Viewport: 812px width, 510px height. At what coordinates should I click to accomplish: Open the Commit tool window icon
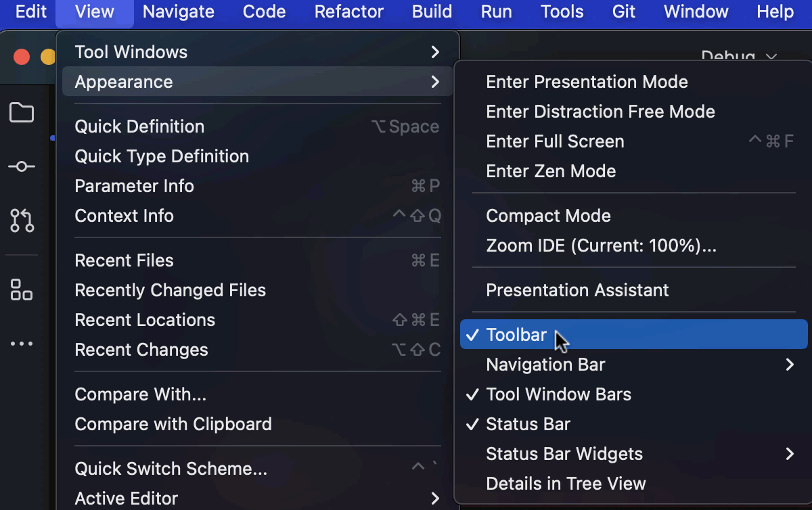[x=22, y=166]
